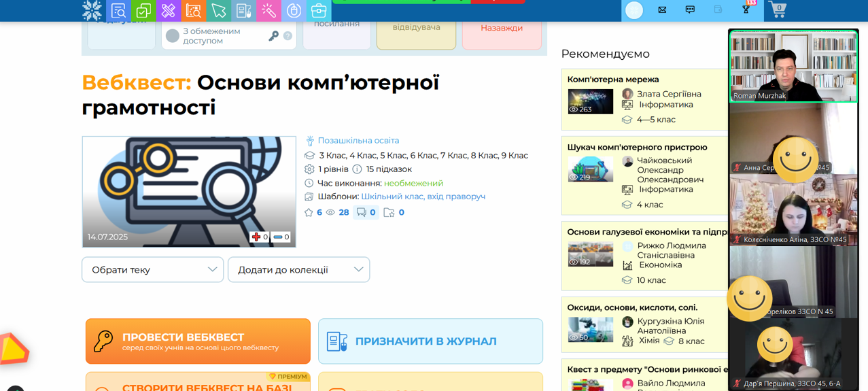Click the "Назавжди" red tab button
The height and width of the screenshot is (391, 868).
pyautogui.click(x=502, y=29)
